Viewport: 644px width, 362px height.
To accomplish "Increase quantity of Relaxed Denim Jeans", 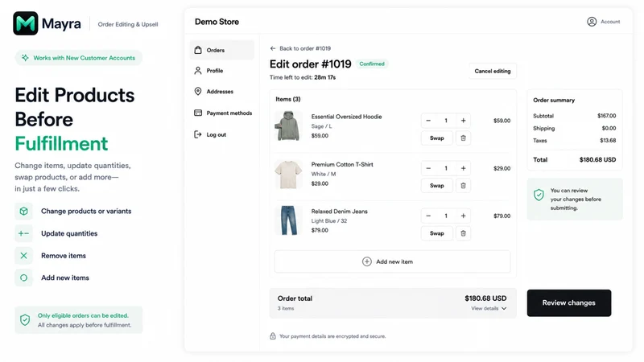I will [464, 216].
